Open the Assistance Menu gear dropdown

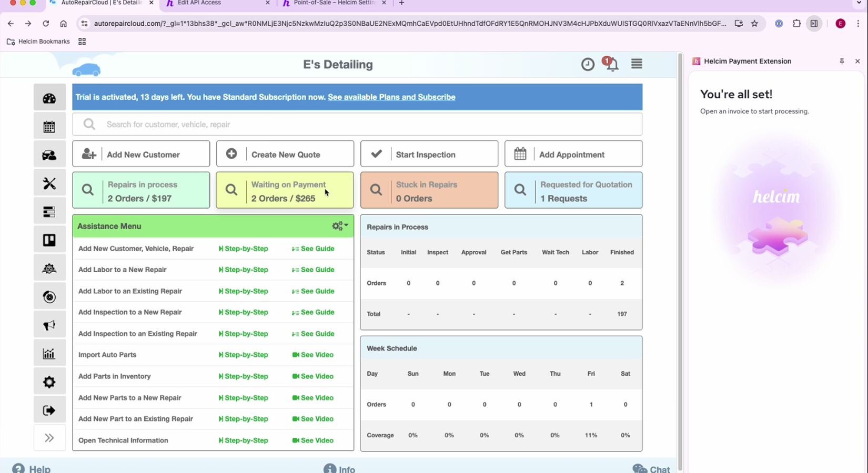point(340,226)
